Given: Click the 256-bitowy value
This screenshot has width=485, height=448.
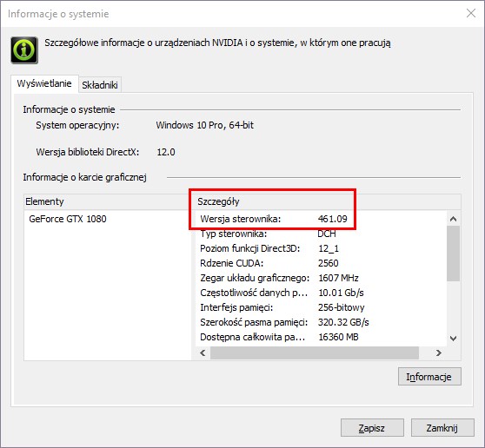Looking at the screenshot, I should click(x=342, y=307).
